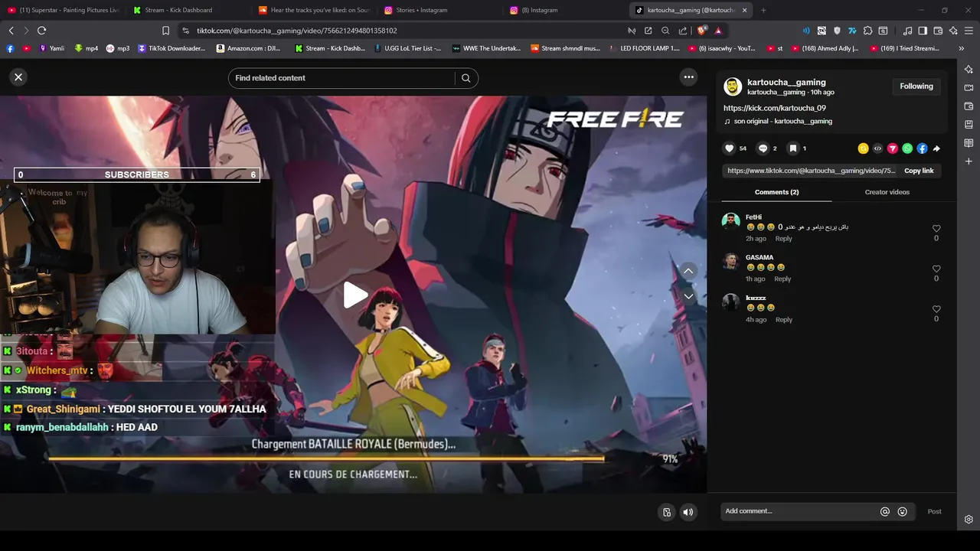
Task: Switch to Comments (2) tab
Action: 776,192
